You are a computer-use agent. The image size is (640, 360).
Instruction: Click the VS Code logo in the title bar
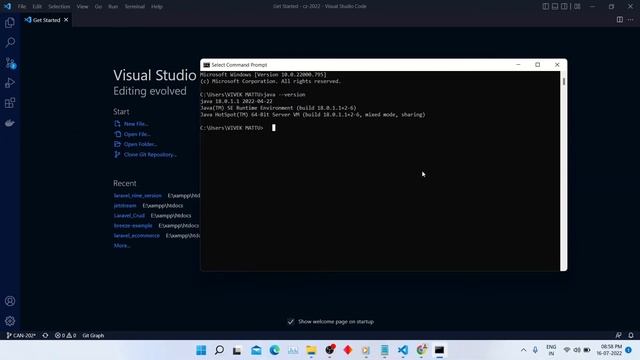pyautogui.click(x=7, y=6)
